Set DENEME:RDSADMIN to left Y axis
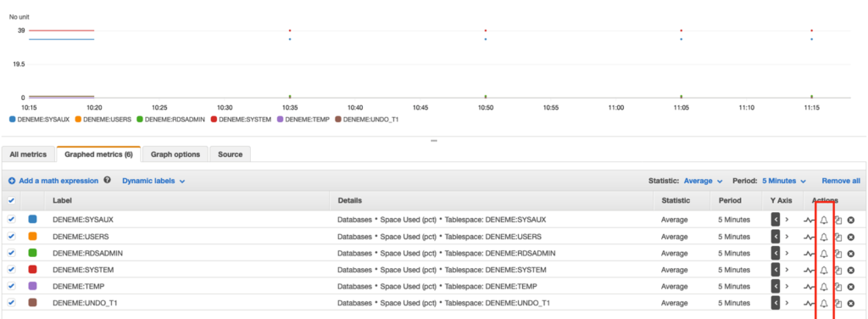 tap(776, 253)
